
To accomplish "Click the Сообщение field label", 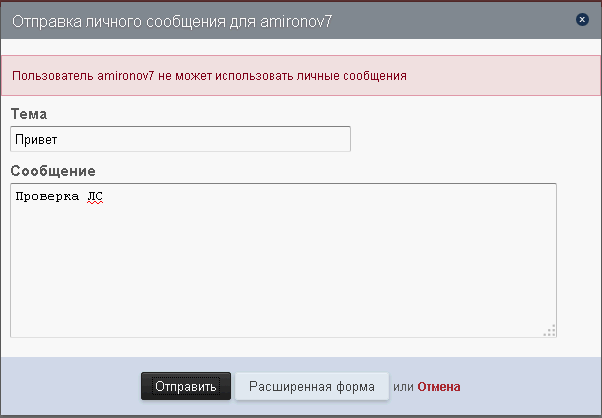I will [53, 170].
